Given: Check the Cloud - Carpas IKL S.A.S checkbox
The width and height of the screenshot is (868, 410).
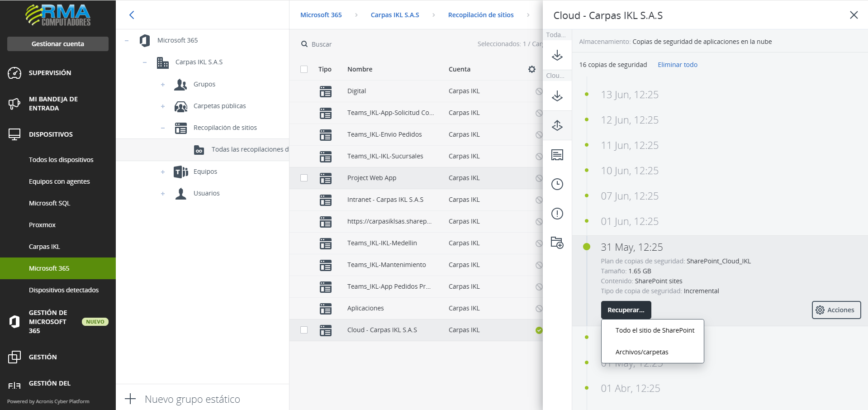Looking at the screenshot, I should [x=304, y=330].
